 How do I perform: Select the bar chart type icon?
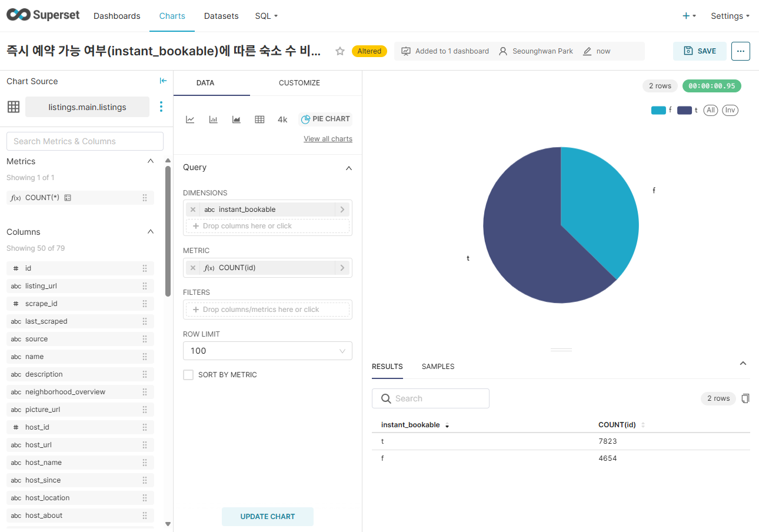pyautogui.click(x=214, y=119)
